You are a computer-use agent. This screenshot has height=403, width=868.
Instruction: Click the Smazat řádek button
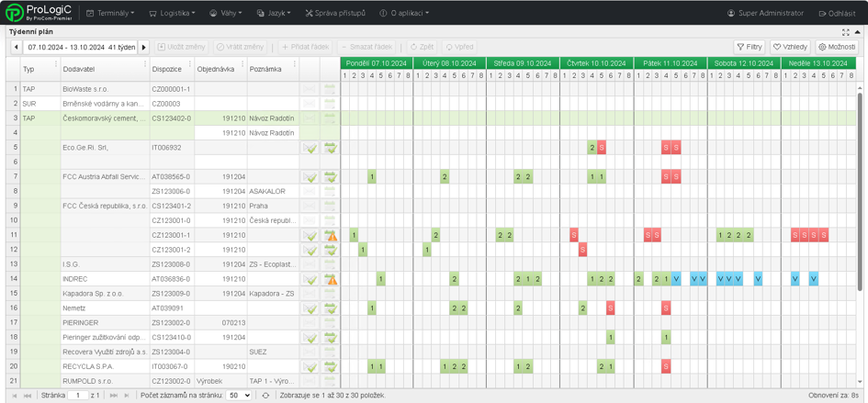pos(366,47)
